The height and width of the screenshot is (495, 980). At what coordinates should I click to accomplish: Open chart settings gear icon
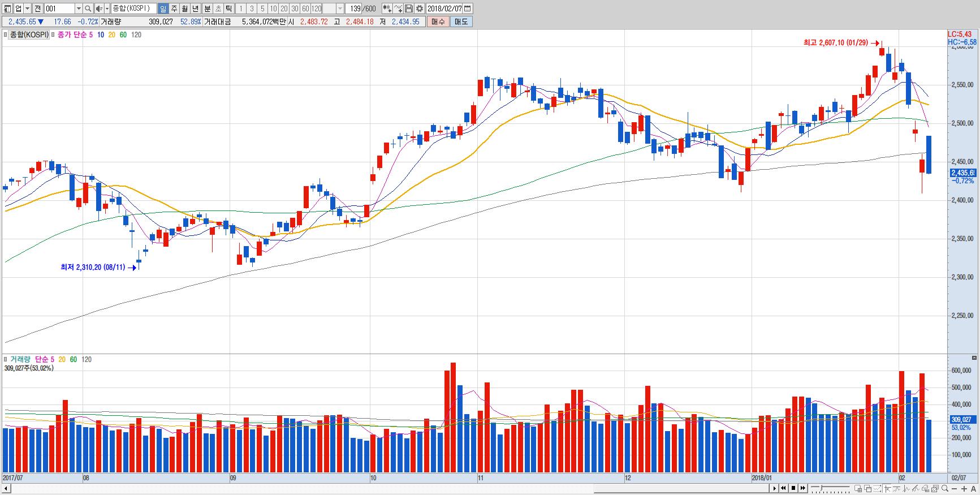coord(420,8)
